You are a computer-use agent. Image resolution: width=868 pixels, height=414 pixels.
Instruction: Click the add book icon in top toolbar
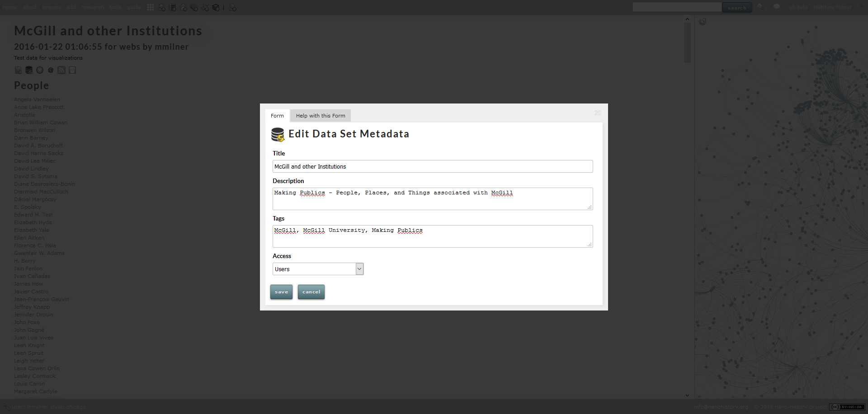click(194, 7)
